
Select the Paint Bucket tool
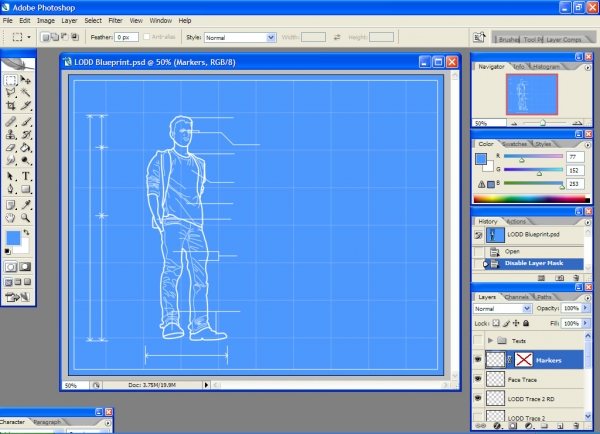[26, 147]
